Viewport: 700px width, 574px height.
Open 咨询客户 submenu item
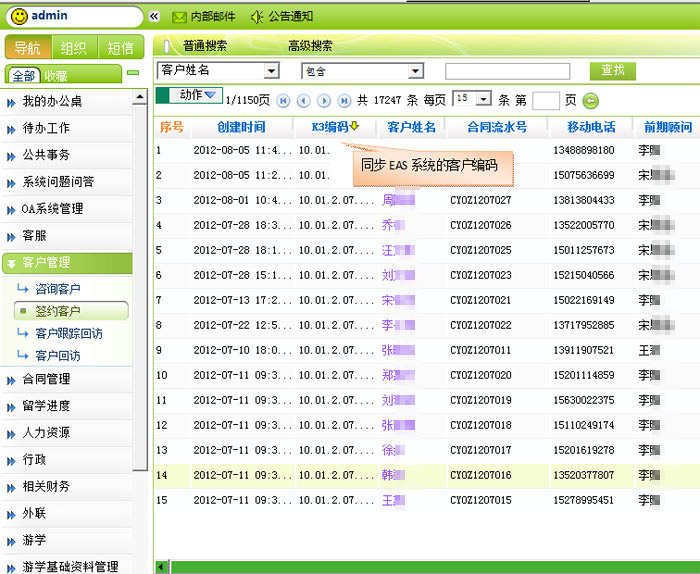(x=58, y=289)
